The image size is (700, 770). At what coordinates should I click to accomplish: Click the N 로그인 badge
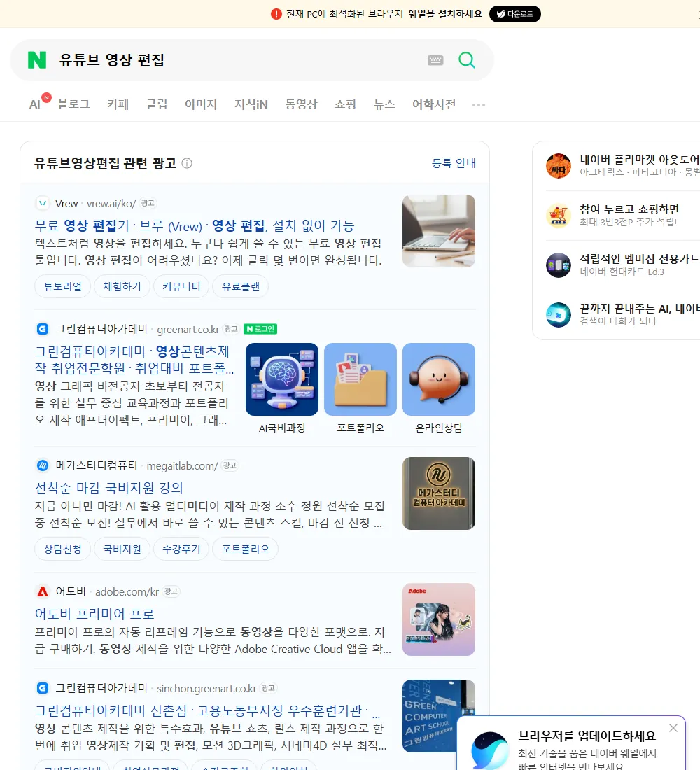point(260,329)
